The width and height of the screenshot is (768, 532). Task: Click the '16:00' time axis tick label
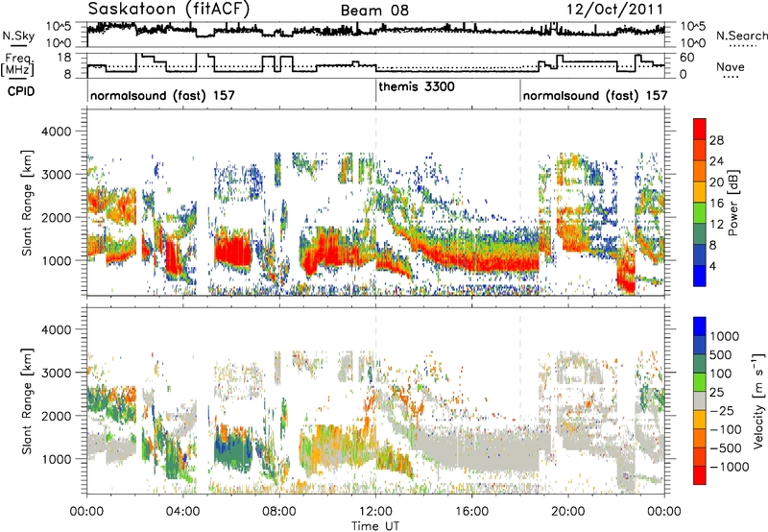pos(471,512)
